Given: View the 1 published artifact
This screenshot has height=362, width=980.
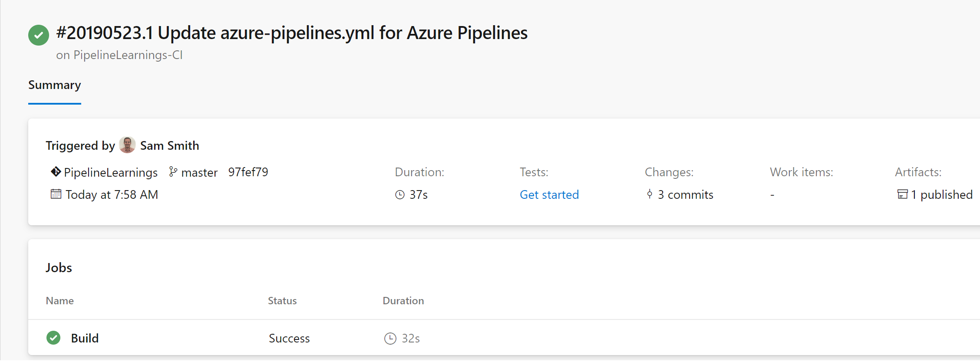Looking at the screenshot, I should [x=941, y=195].
